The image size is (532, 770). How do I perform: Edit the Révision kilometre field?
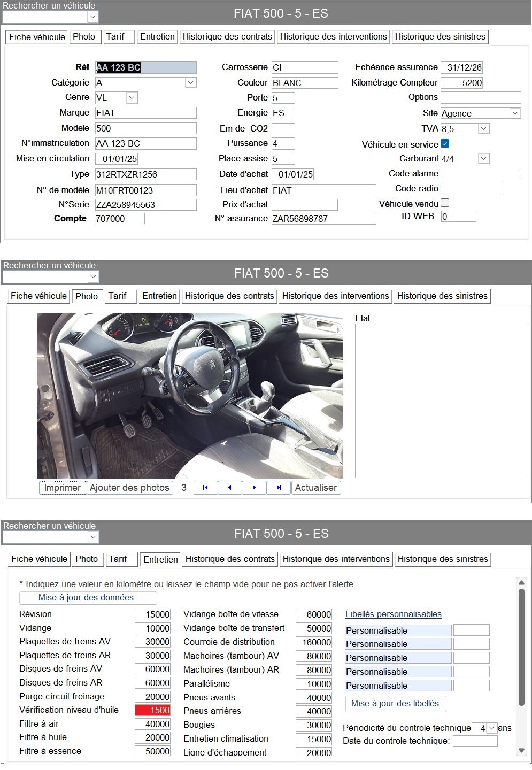pos(153,615)
